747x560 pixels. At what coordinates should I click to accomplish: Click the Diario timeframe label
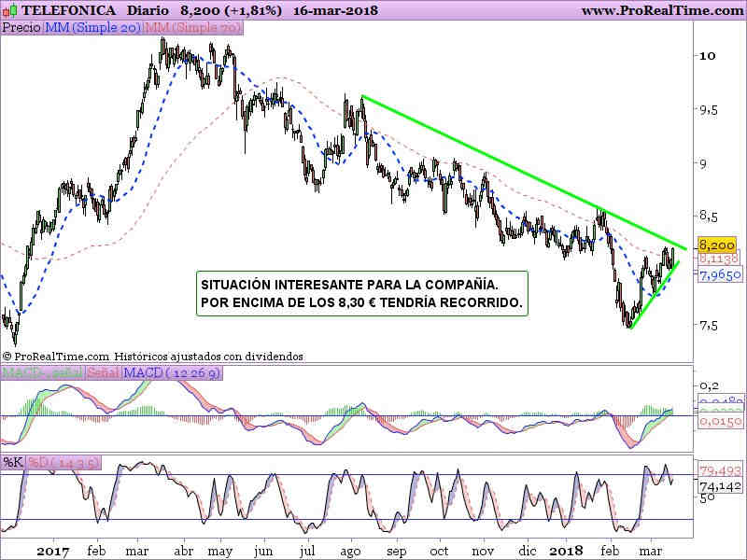tap(148, 10)
